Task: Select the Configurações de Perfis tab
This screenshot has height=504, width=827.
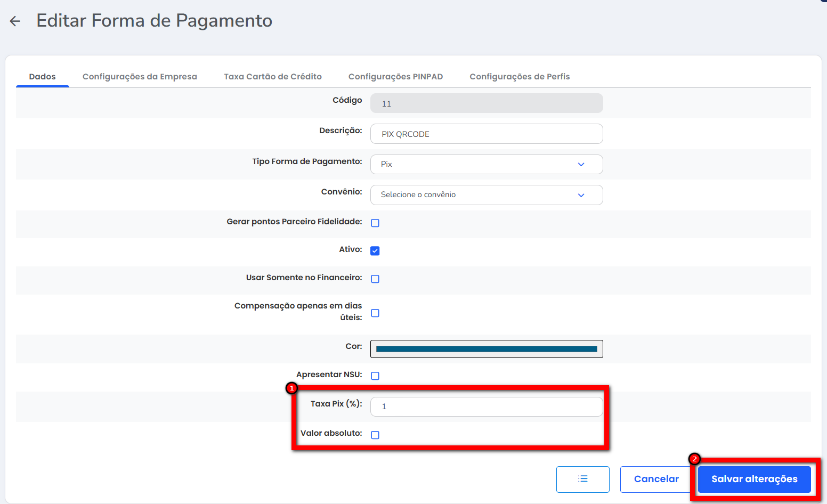Action: [x=520, y=77]
